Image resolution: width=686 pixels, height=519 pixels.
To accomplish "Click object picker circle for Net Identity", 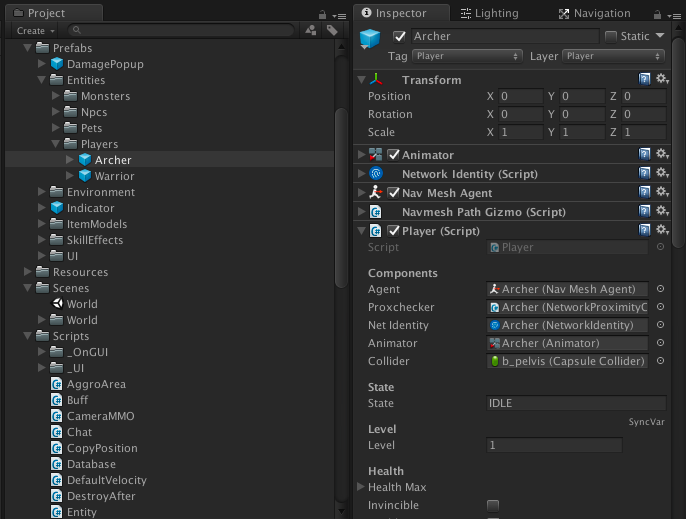I will click(x=661, y=325).
